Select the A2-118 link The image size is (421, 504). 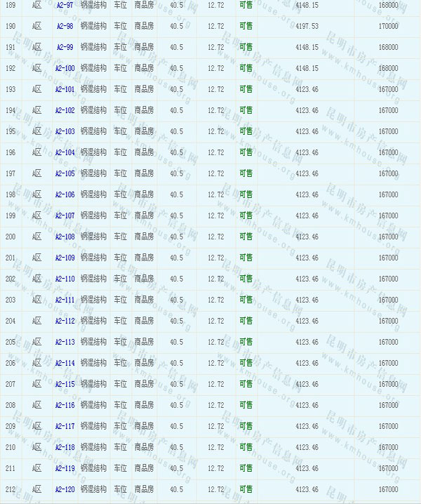tap(65, 447)
